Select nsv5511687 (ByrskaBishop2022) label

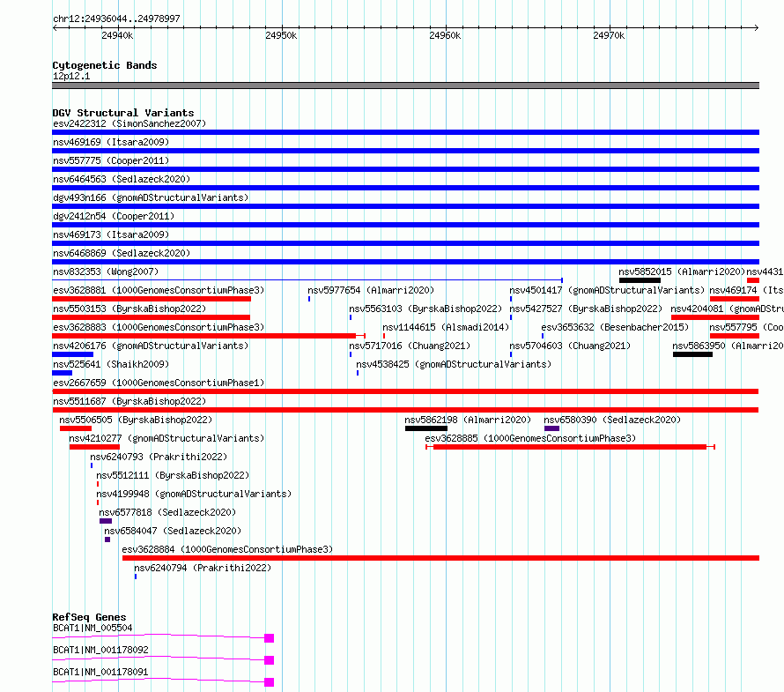[x=129, y=401]
